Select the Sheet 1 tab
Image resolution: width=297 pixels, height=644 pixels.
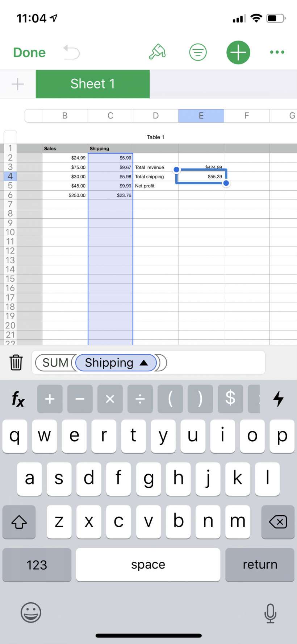point(93,84)
